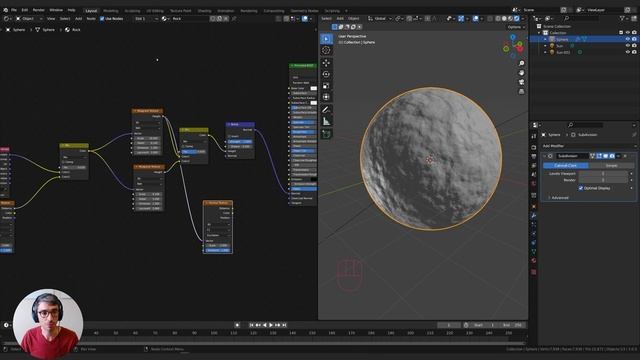Open the Window menu
Screen dimensions: 640x360
[x=56, y=10]
